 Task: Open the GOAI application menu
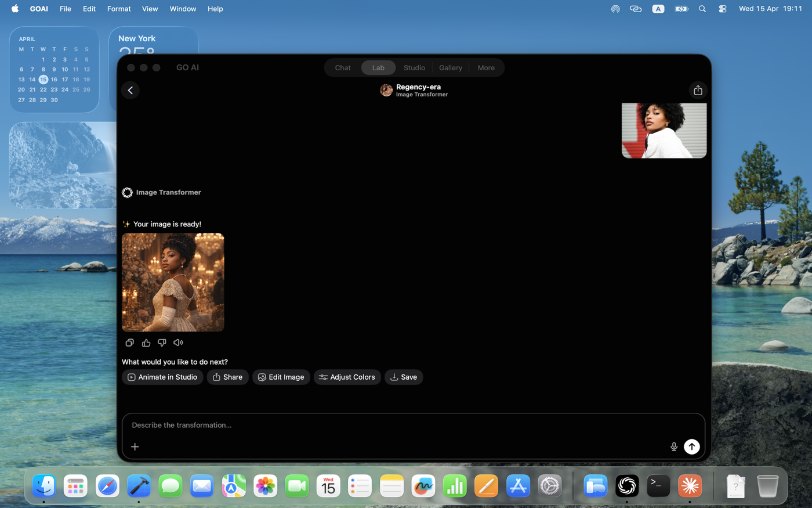(x=38, y=9)
